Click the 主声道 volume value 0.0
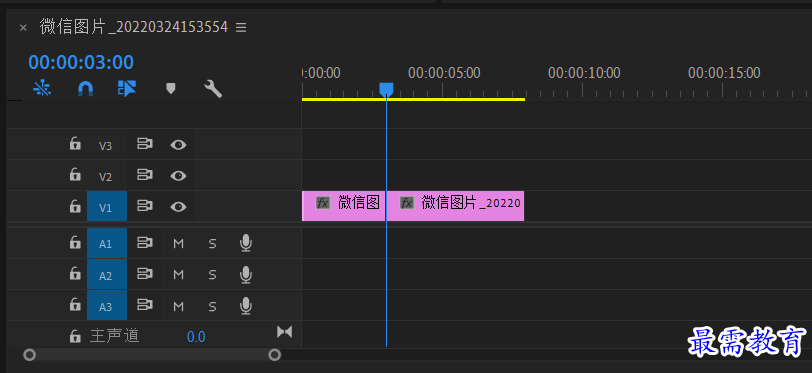 196,337
